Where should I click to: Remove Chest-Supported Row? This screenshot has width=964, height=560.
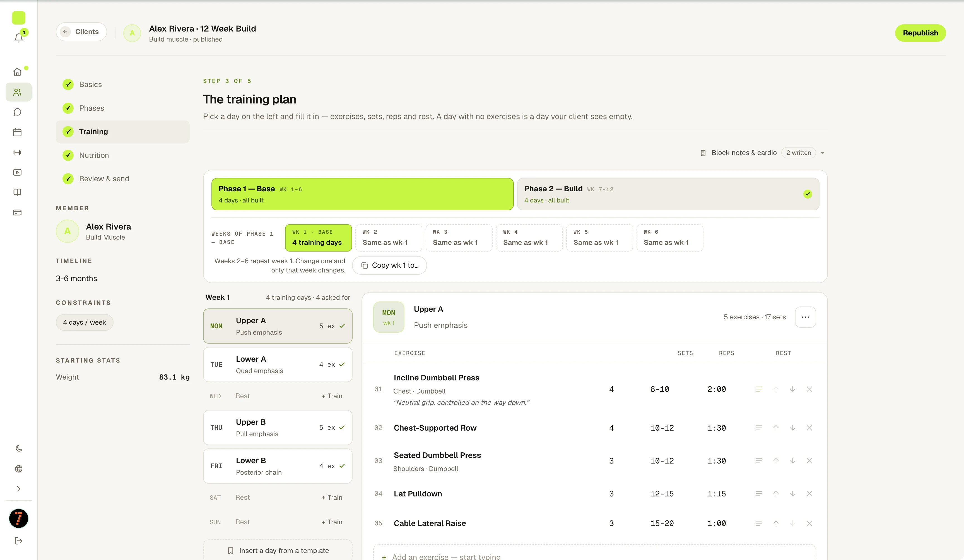click(809, 428)
